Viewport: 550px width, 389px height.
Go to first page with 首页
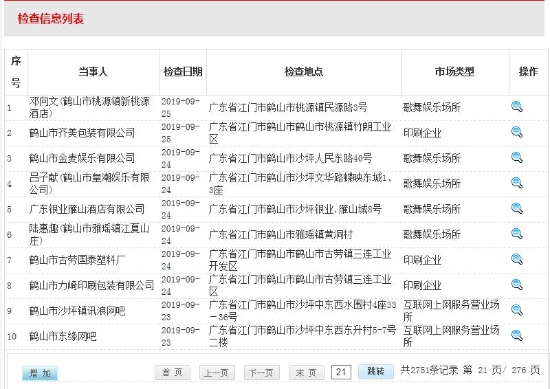click(173, 372)
